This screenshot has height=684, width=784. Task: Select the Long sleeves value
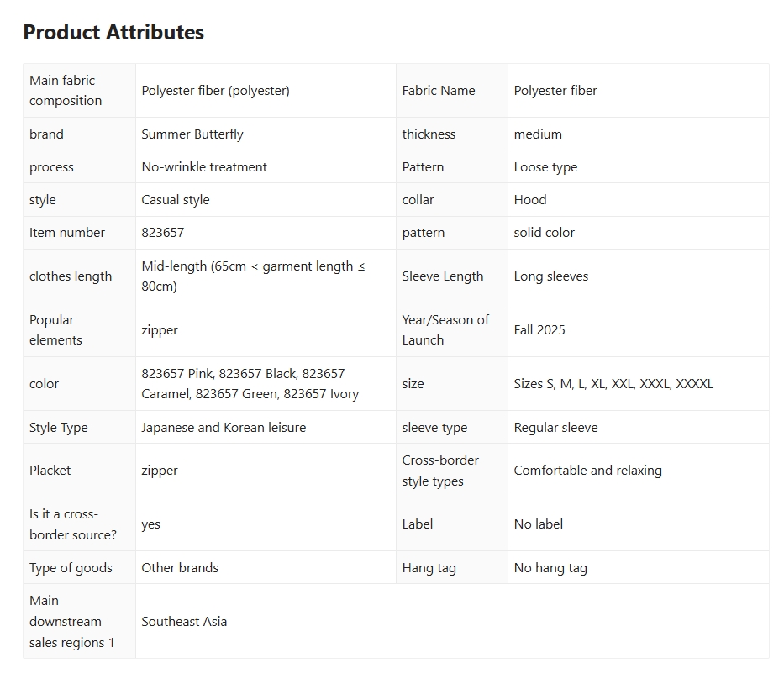click(551, 276)
